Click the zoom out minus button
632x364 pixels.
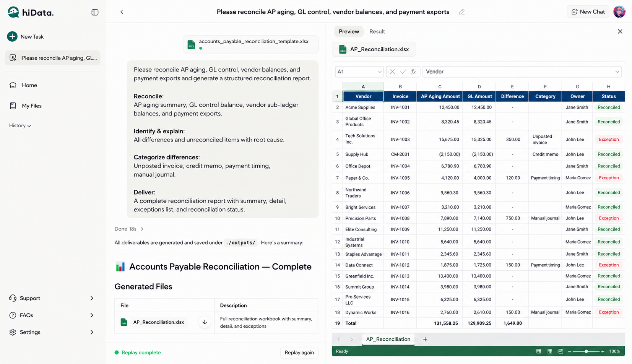tap(569, 351)
